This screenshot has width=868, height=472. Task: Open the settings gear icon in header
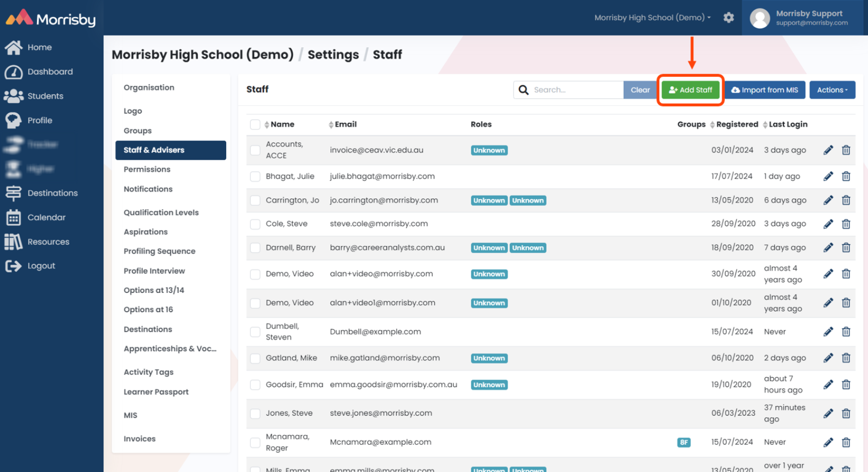(x=728, y=18)
